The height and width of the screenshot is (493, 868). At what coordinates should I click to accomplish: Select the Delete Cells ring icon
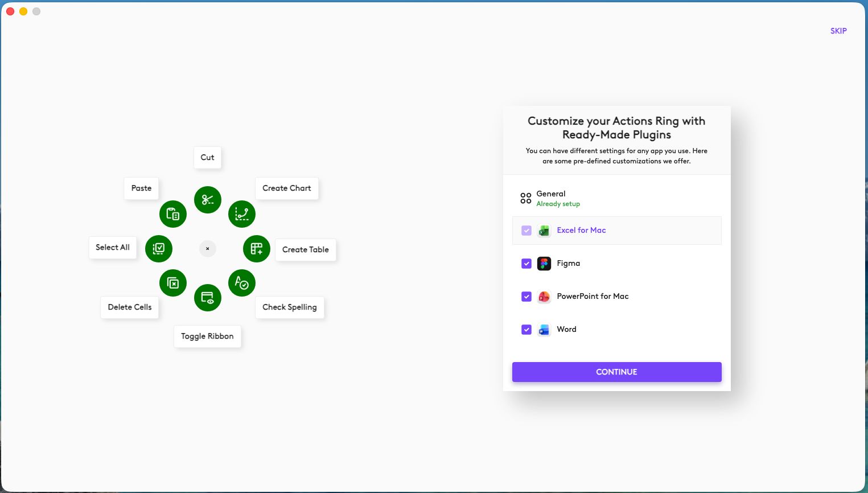tap(173, 283)
